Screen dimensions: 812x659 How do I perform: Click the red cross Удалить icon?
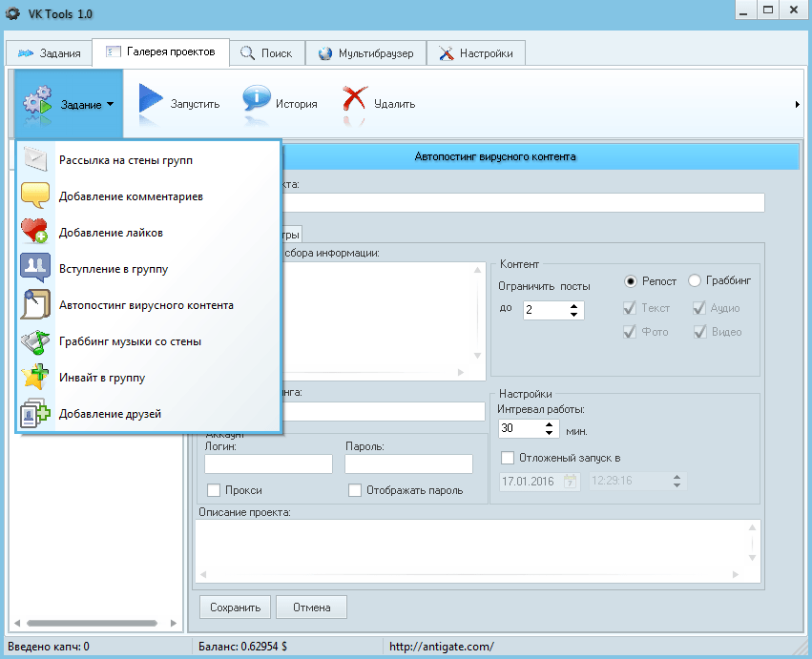[355, 98]
